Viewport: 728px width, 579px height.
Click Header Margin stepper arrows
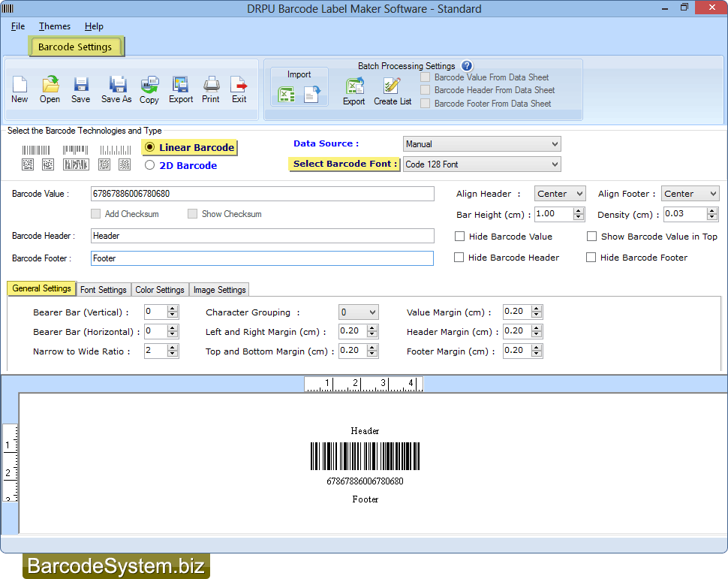point(537,331)
